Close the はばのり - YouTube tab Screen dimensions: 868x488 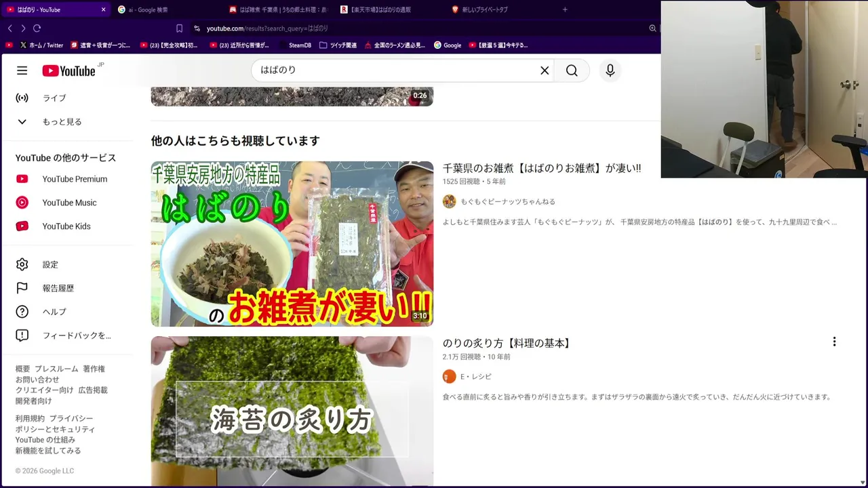(x=103, y=9)
